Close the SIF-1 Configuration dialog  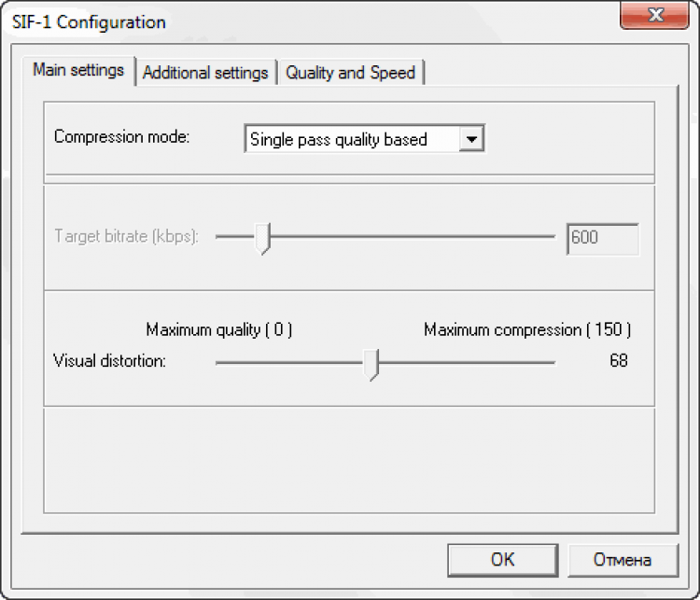point(655,16)
